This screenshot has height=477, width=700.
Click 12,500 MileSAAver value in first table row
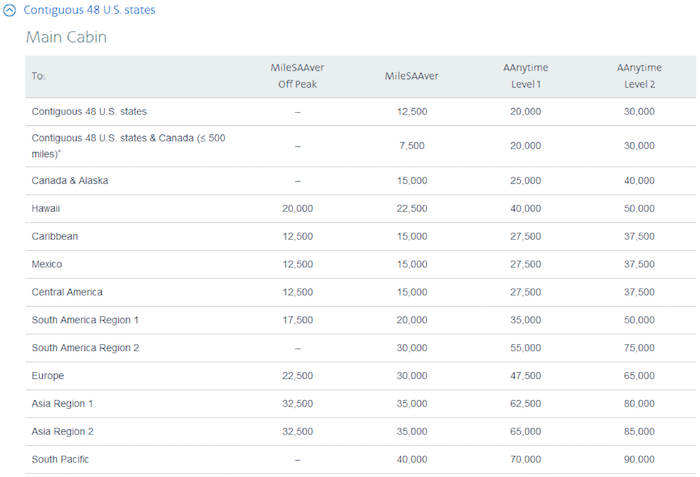pos(412,112)
